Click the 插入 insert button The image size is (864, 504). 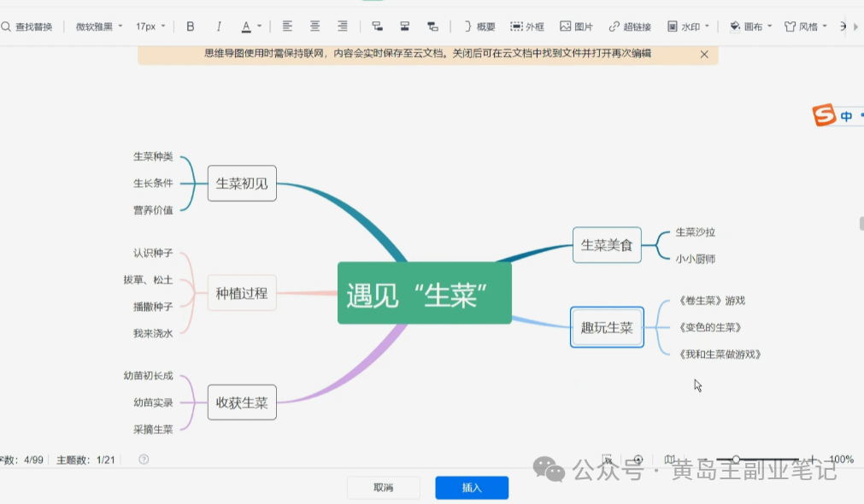click(x=471, y=487)
